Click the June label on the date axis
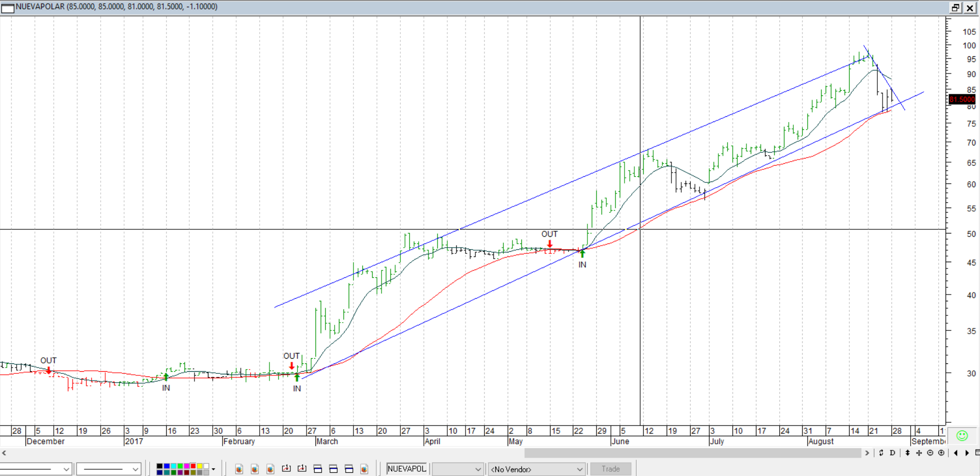The height and width of the screenshot is (476, 980). click(620, 442)
